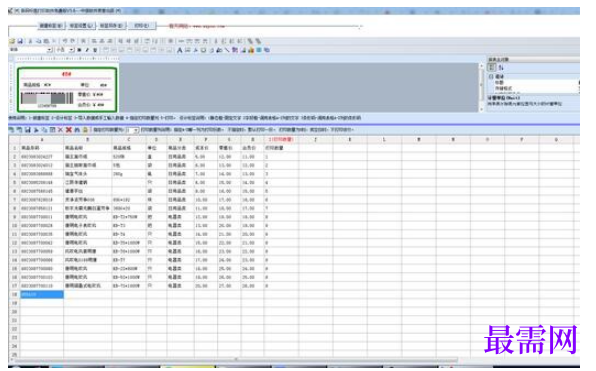Click the second button in the top button row
This screenshot has height=371, width=596.
[x=81, y=25]
